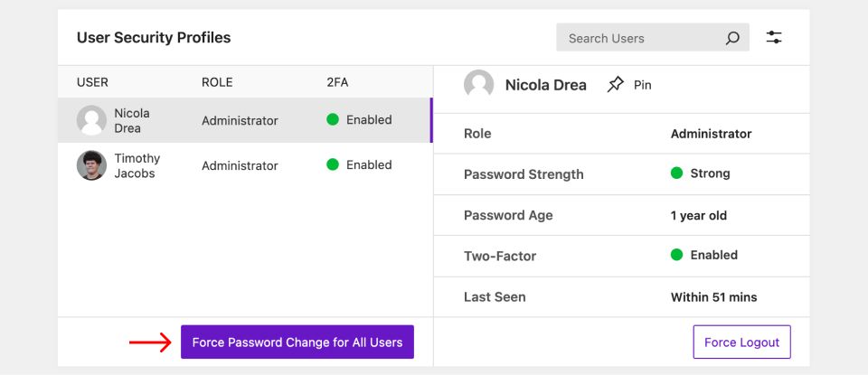Viewport: 868px width, 375px height.
Task: Click the USER column header
Action: pos(92,82)
